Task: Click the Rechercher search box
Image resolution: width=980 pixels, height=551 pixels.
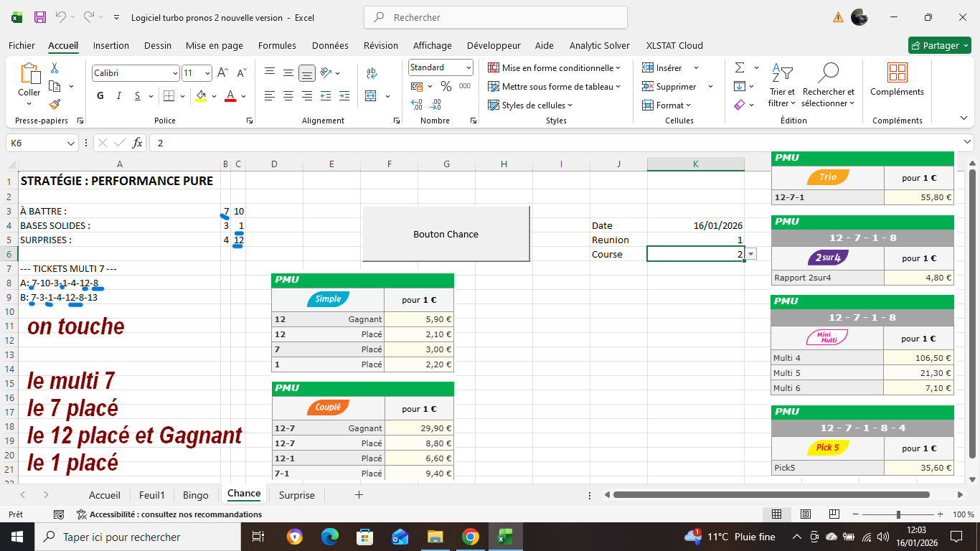Action: pos(496,17)
